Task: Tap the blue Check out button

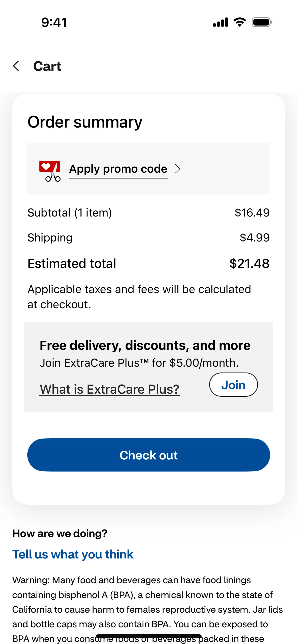Action: click(x=148, y=455)
